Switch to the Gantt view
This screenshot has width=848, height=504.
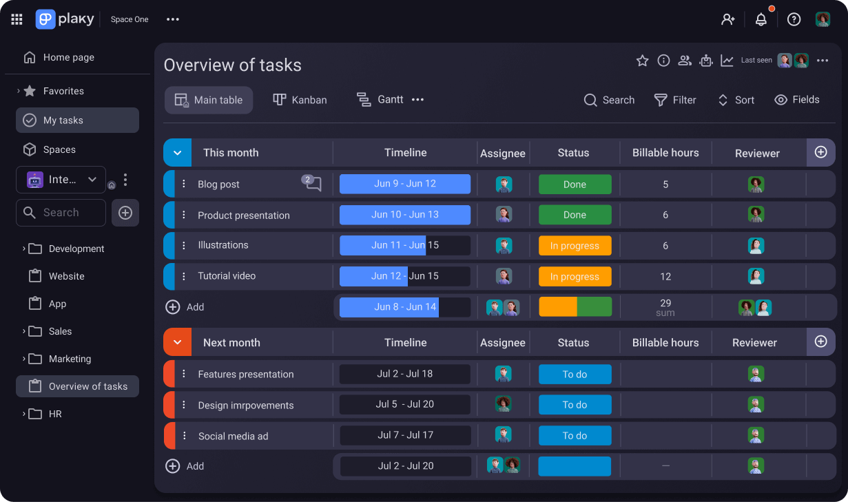380,99
